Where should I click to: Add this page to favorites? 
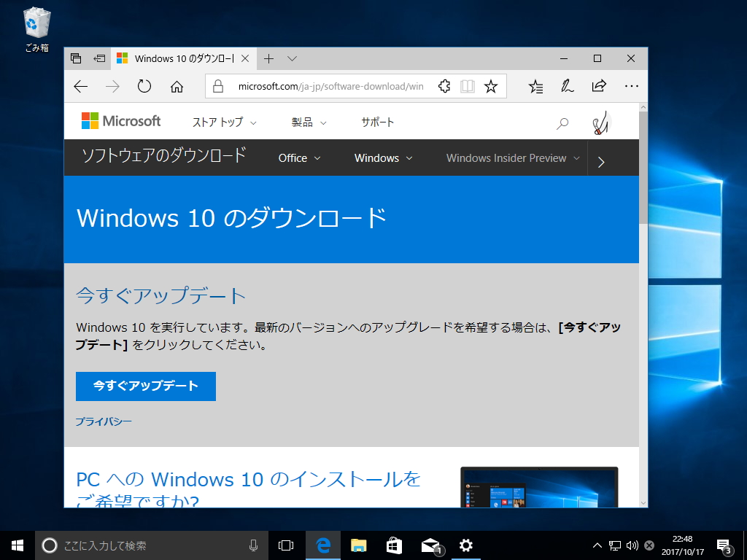click(x=492, y=86)
